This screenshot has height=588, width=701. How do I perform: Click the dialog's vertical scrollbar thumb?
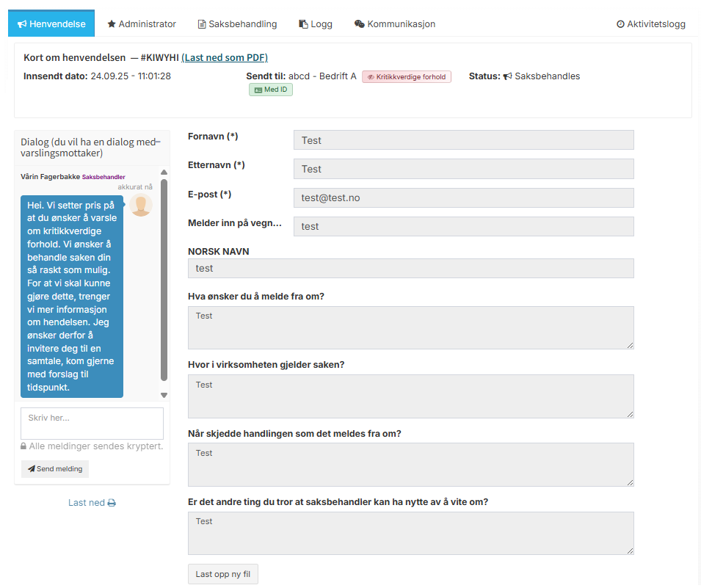click(164, 279)
